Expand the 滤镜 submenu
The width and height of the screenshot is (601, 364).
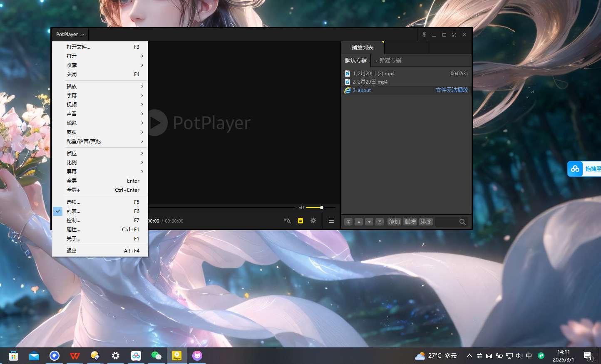click(100, 123)
